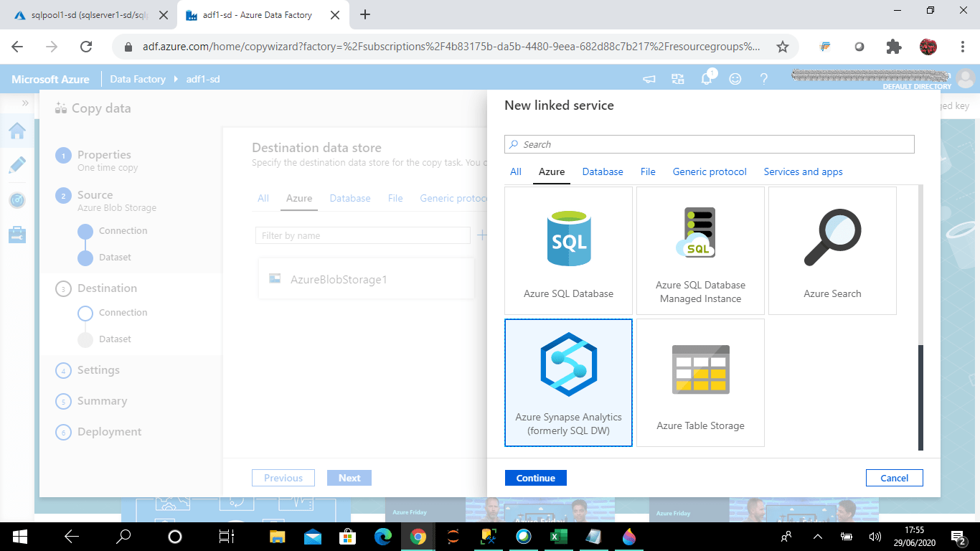This screenshot has width=980, height=551.
Task: Open the Chrome extensions puzzle icon
Action: 894,47
